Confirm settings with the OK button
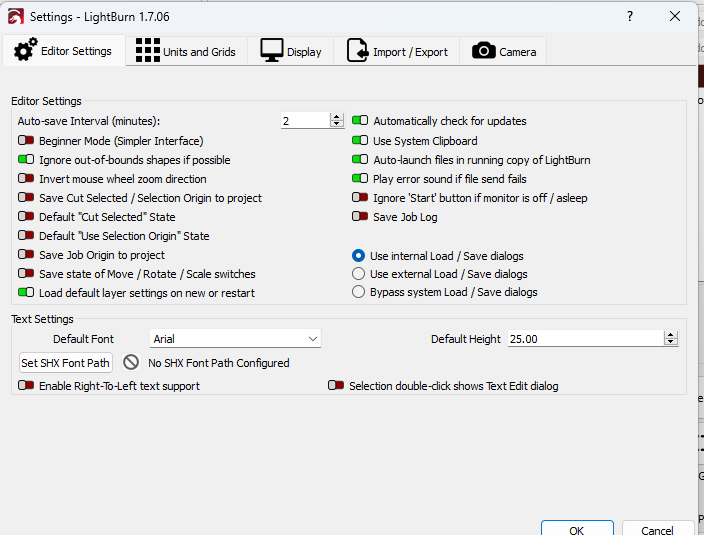The image size is (704, 535). [x=577, y=530]
